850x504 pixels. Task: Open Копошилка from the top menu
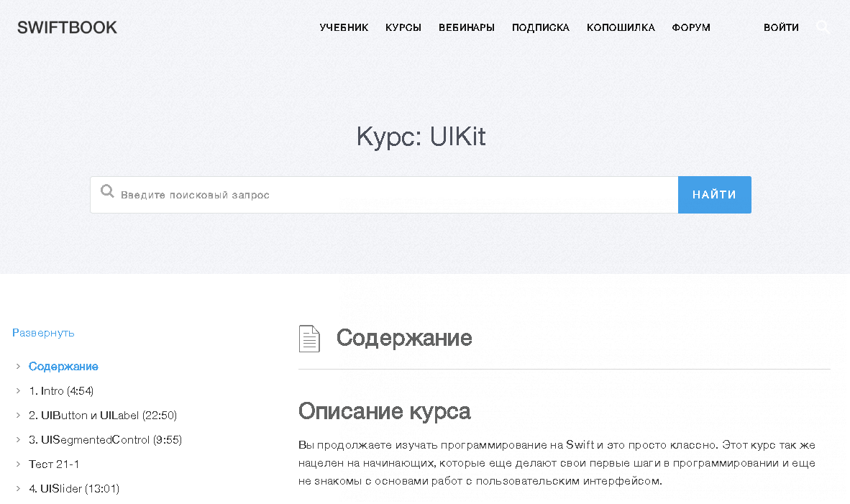pyautogui.click(x=621, y=28)
